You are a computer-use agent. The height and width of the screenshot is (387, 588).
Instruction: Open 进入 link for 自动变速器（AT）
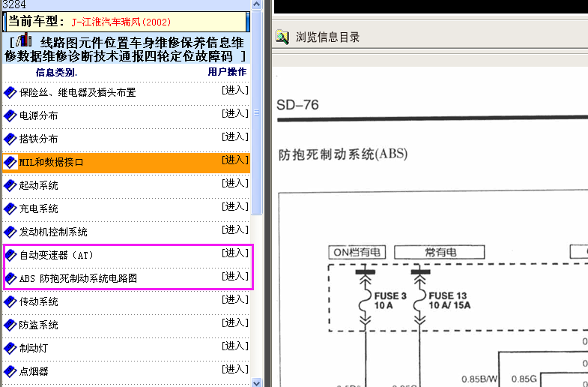tap(235, 253)
